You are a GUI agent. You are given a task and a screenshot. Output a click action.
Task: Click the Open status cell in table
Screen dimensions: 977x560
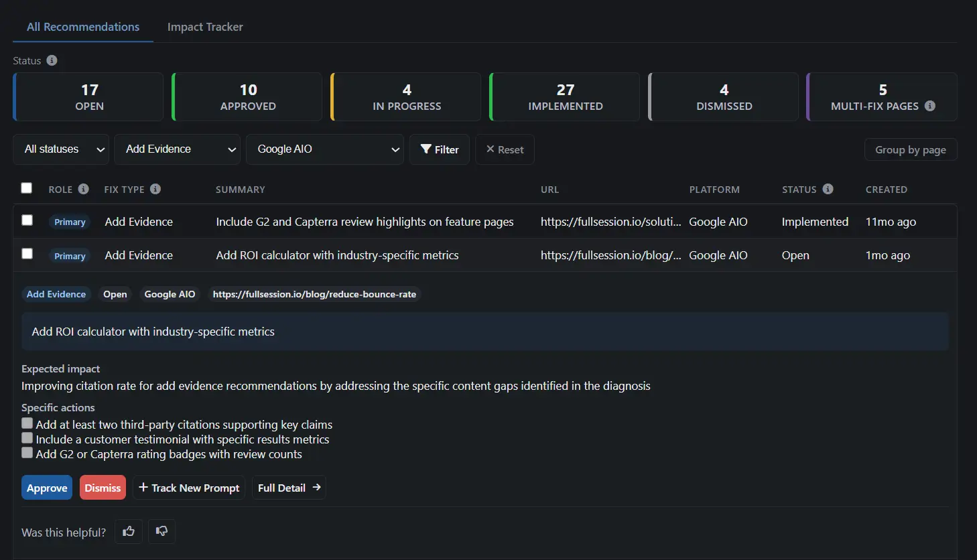(795, 255)
